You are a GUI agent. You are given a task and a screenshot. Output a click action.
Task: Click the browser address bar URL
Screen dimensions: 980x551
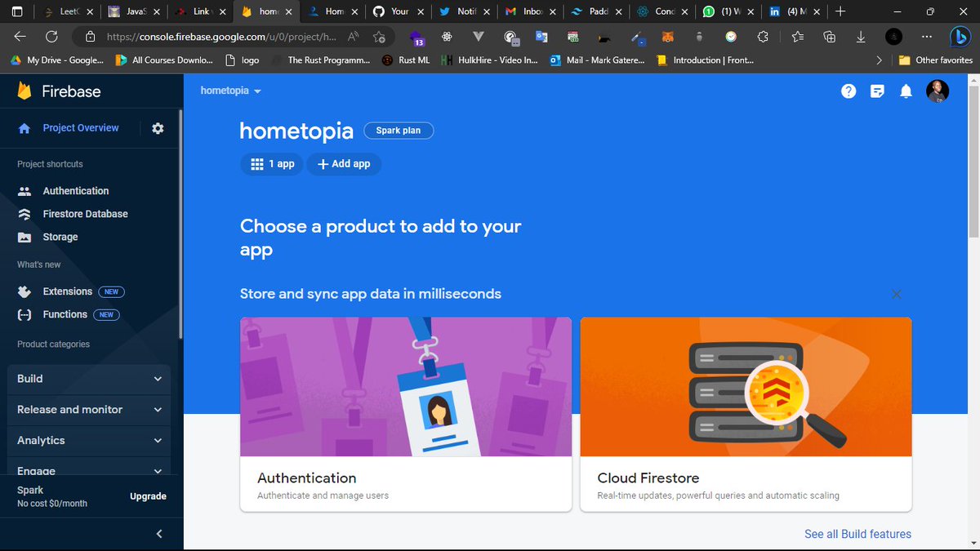coord(221,37)
